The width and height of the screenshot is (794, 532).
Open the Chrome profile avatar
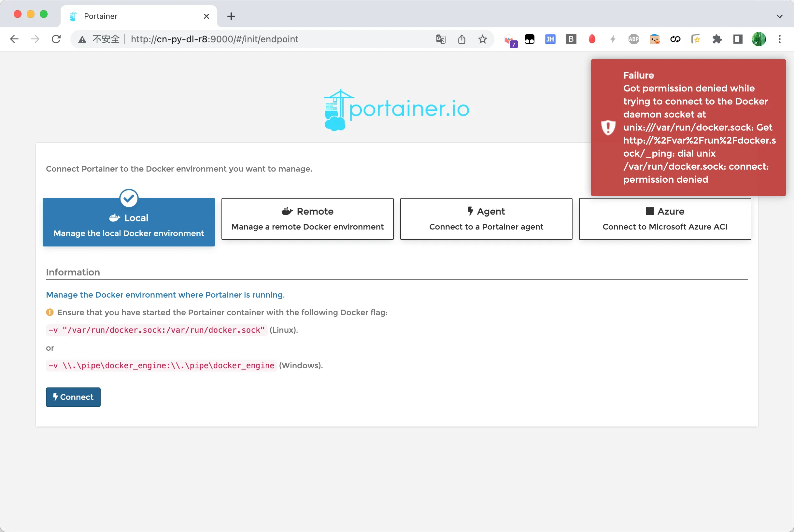[759, 39]
